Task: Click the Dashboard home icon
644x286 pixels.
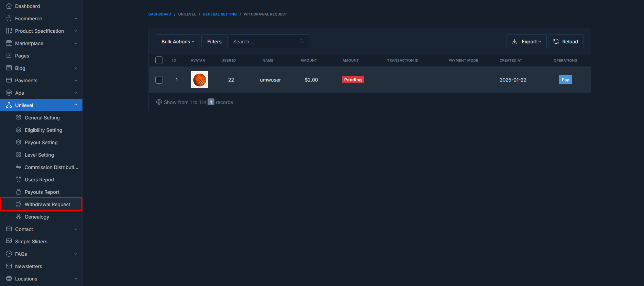Action: point(9,6)
